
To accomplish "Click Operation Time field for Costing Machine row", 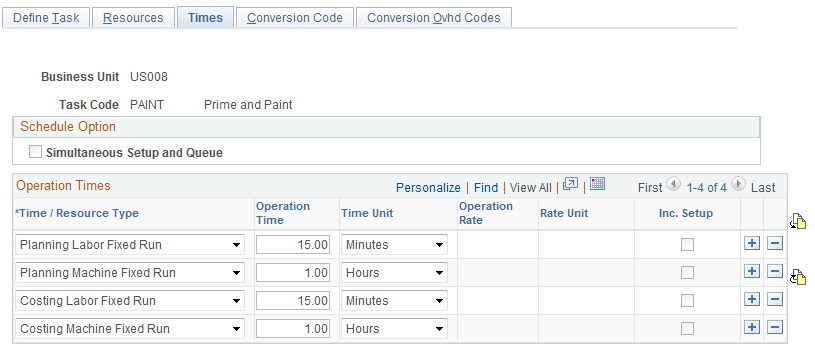I will click(293, 329).
